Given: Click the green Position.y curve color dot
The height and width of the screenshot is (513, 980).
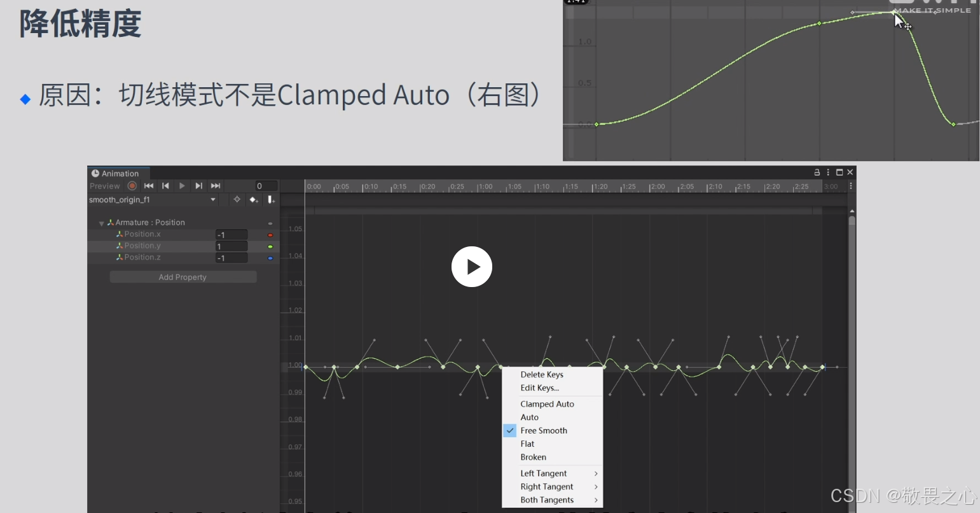Looking at the screenshot, I should (270, 246).
